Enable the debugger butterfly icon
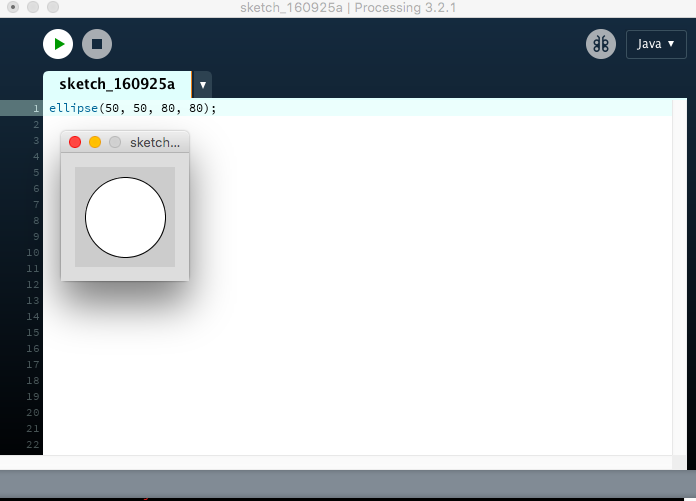 pos(601,44)
